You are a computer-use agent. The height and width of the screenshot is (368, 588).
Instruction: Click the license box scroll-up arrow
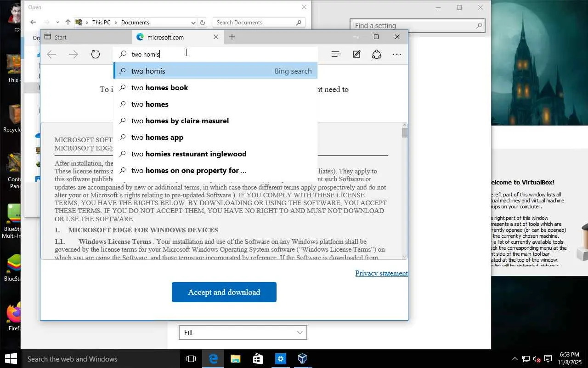[405, 125]
